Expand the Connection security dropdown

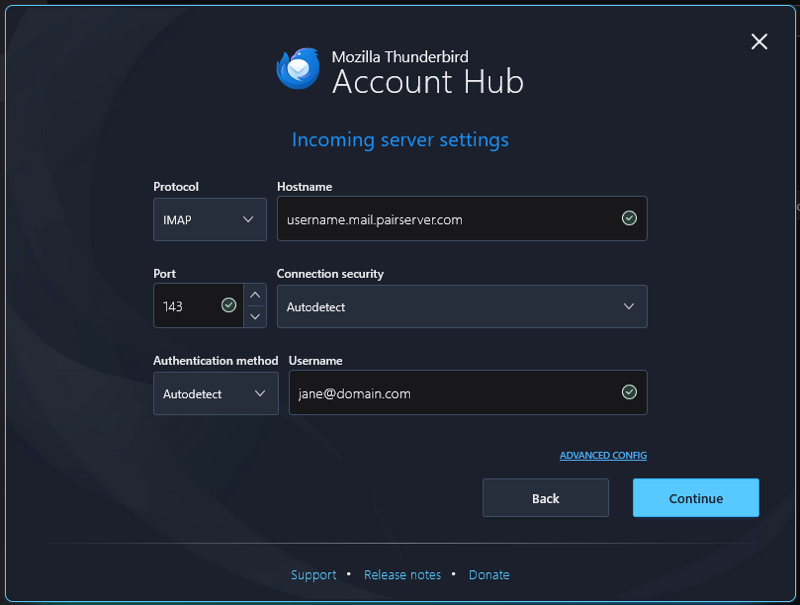tap(461, 306)
